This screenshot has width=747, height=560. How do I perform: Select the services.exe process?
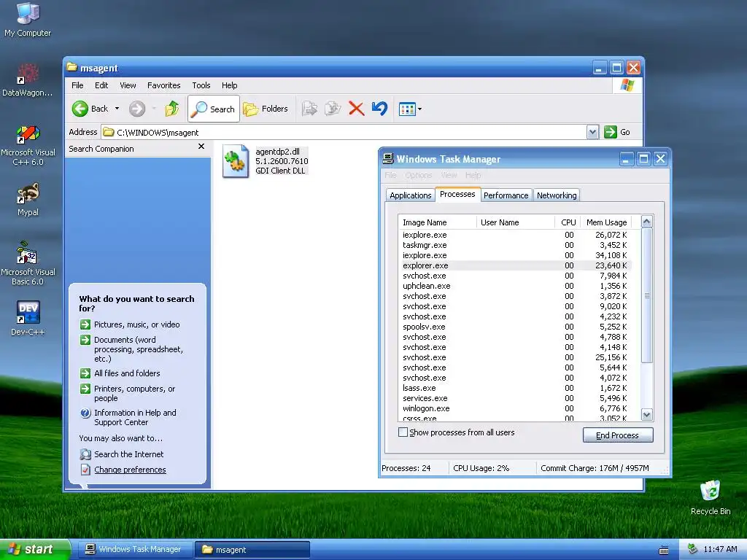pos(515,399)
